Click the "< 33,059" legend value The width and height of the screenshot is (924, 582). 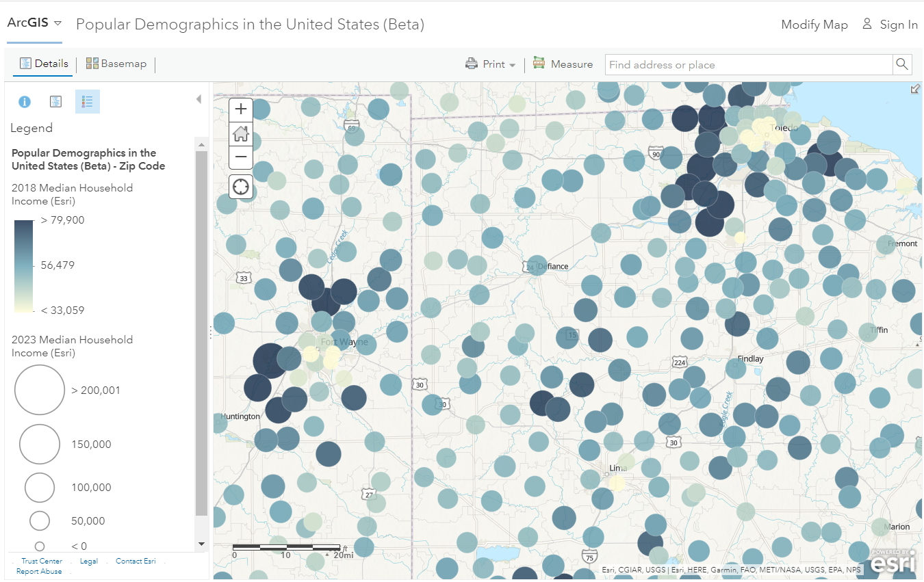click(63, 310)
